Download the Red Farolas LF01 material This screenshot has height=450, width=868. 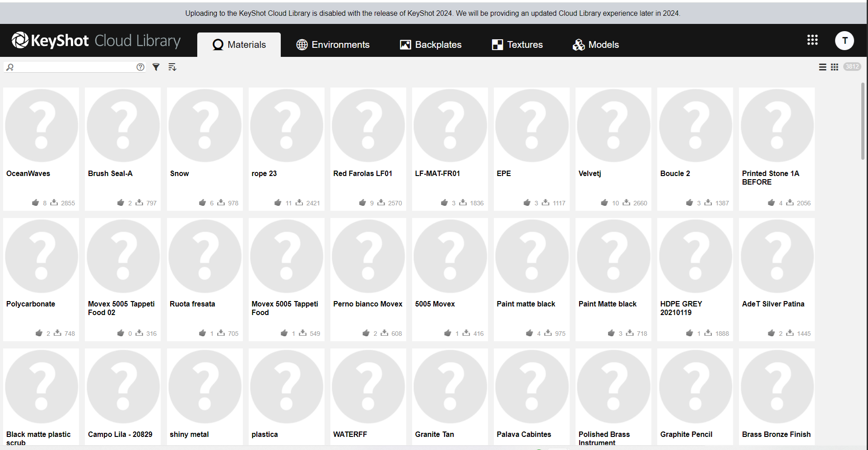pos(381,203)
